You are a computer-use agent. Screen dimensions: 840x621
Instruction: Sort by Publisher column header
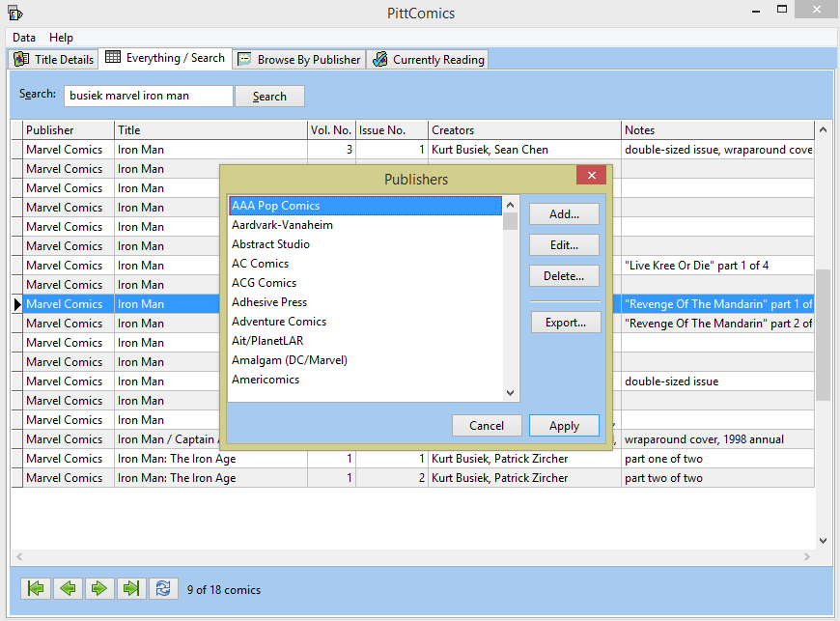69,130
